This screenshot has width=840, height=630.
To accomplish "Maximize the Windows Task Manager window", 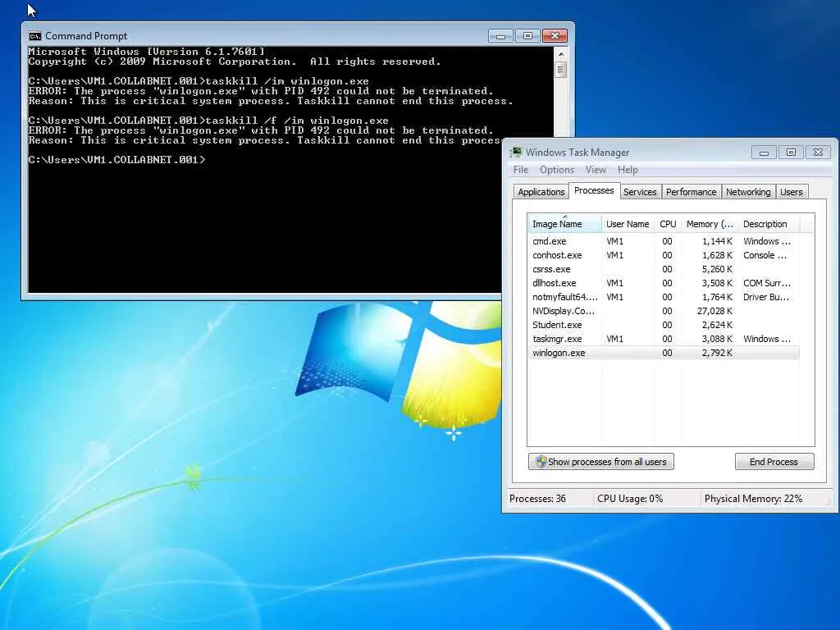I will pos(791,153).
